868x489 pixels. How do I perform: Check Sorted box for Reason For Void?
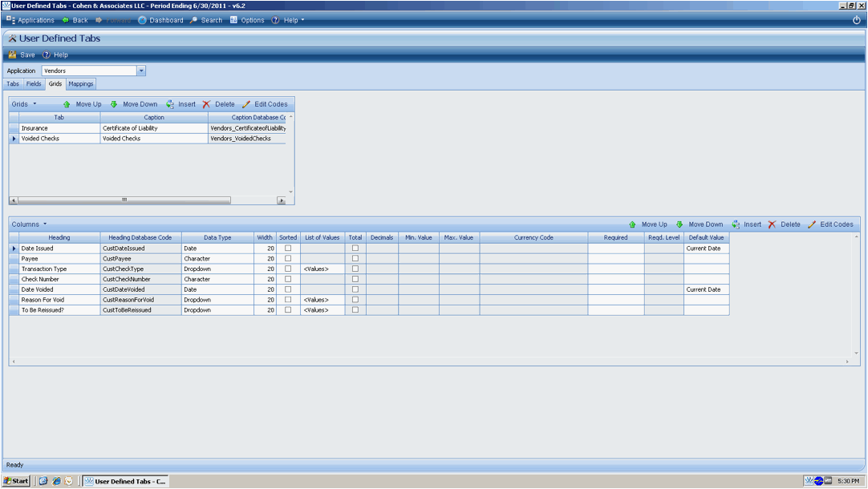(288, 300)
